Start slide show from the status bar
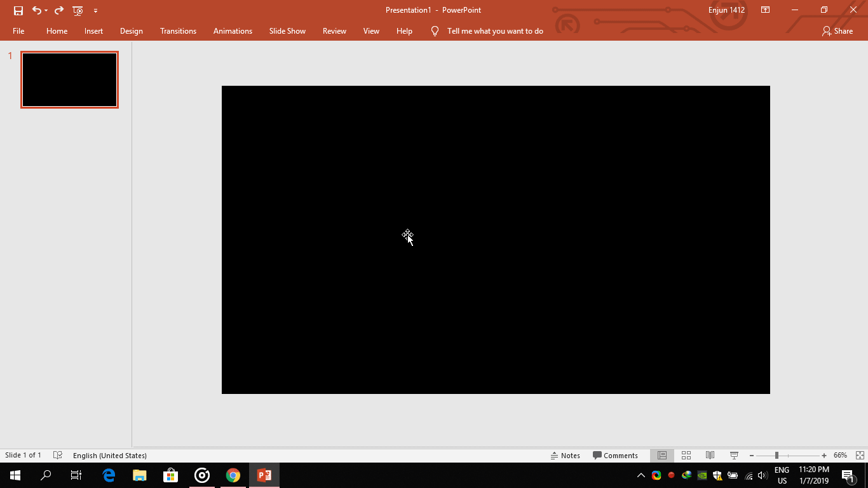This screenshot has height=488, width=868. coord(733,456)
